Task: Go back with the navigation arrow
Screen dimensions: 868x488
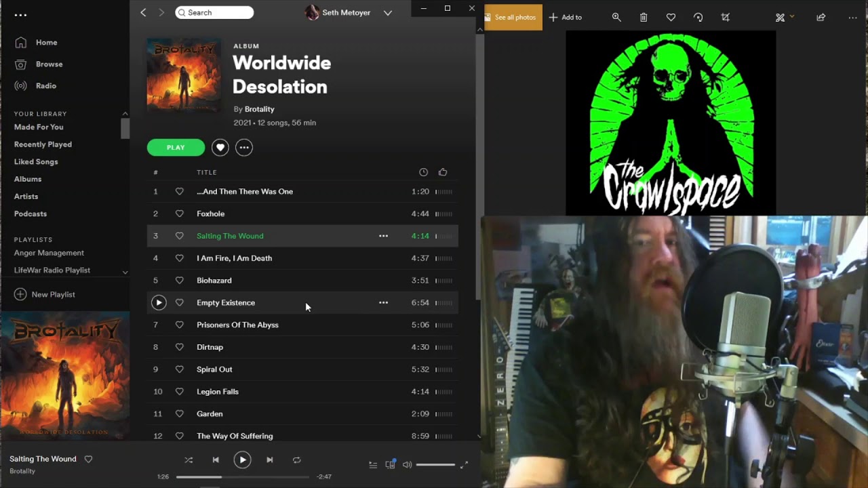Action: point(143,12)
